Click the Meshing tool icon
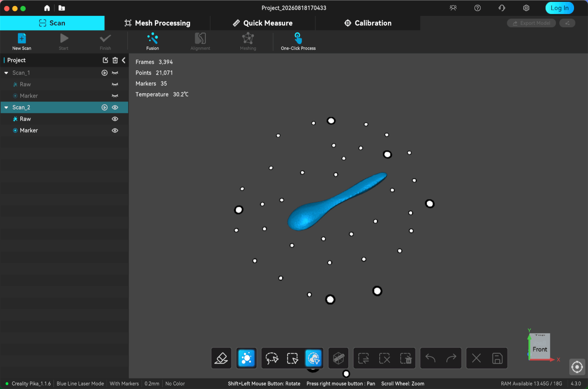This screenshot has height=389, width=588. 248,38
